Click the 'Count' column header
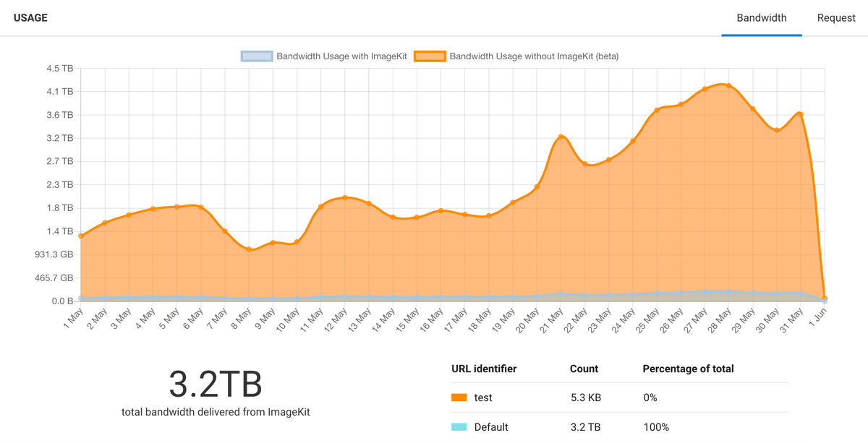The height and width of the screenshot is (443, 868). pos(583,369)
